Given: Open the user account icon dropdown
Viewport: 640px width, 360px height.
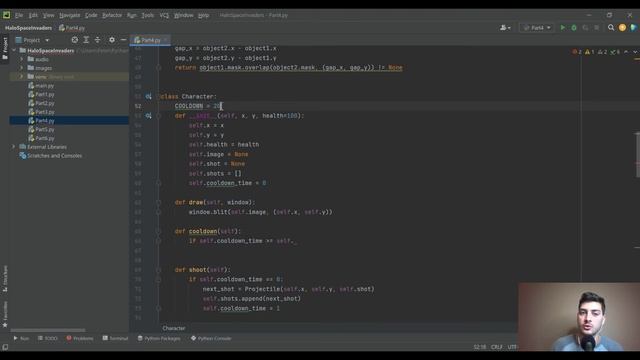Looking at the screenshot, I should point(505,28).
